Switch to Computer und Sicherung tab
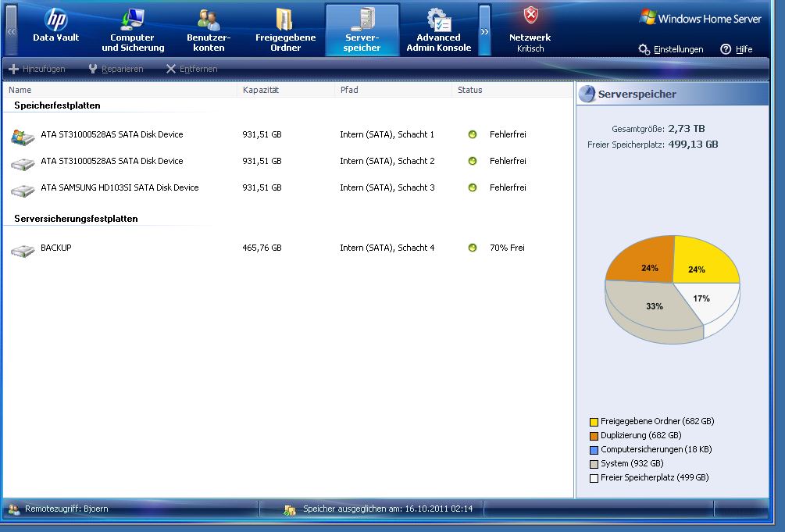Image resolution: width=785 pixels, height=532 pixels. point(133,29)
